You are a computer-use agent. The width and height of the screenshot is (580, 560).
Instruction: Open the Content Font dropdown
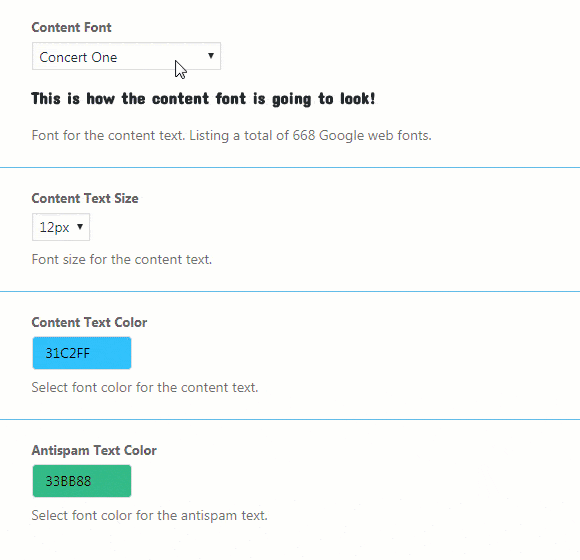click(x=126, y=56)
